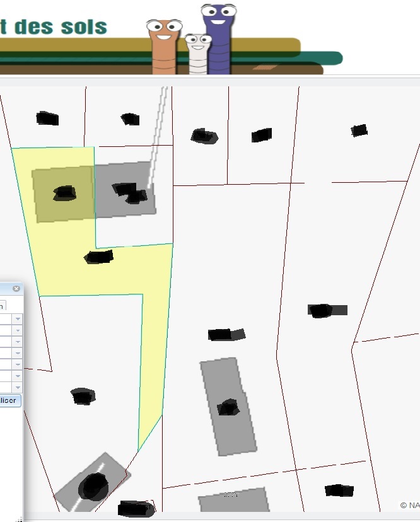The height and width of the screenshot is (522, 420).
Task: Expand the second dropdown in the left panel
Action: point(18,330)
